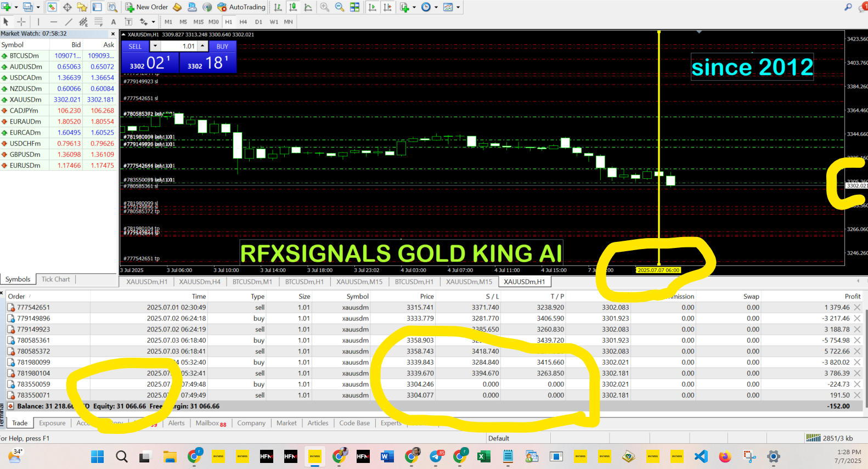Select the equidistant channel tool
This screenshot has width=868, height=469.
tap(83, 22)
